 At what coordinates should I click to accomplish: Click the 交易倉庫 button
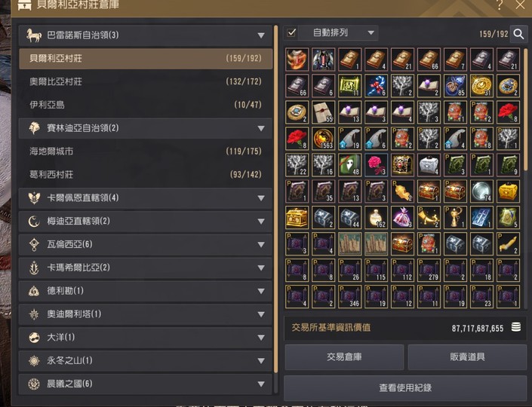[344, 357]
